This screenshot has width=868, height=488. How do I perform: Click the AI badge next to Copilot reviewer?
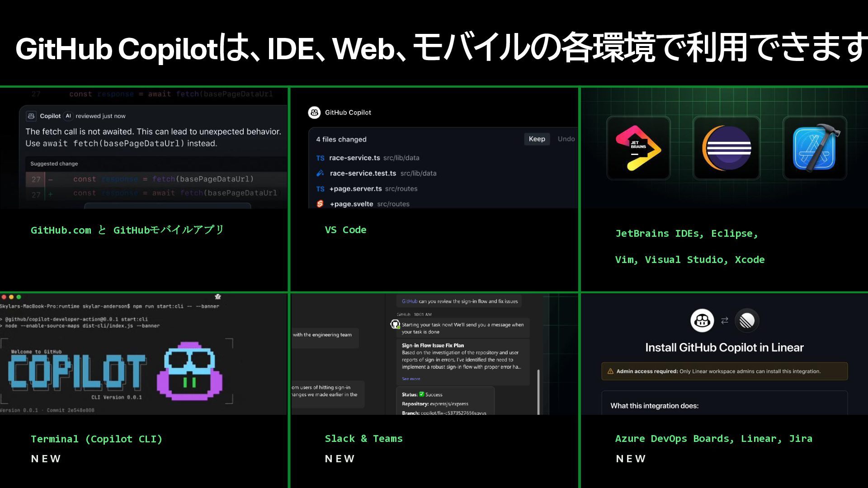[x=68, y=116]
